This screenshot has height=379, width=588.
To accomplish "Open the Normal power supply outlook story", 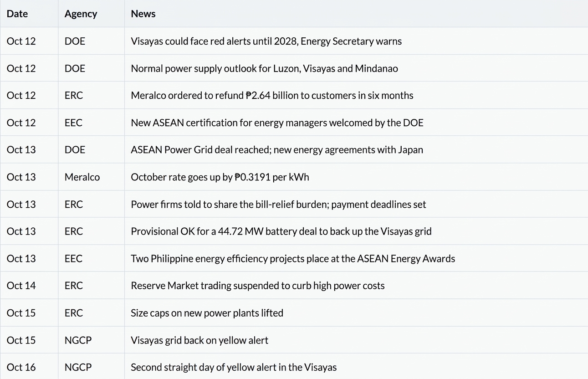I will pyautogui.click(x=264, y=68).
